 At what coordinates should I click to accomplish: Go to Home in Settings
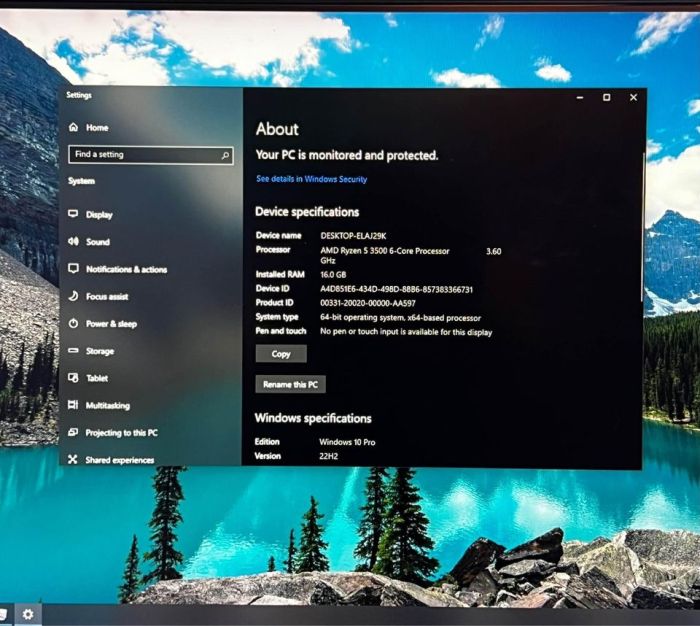[x=97, y=128]
